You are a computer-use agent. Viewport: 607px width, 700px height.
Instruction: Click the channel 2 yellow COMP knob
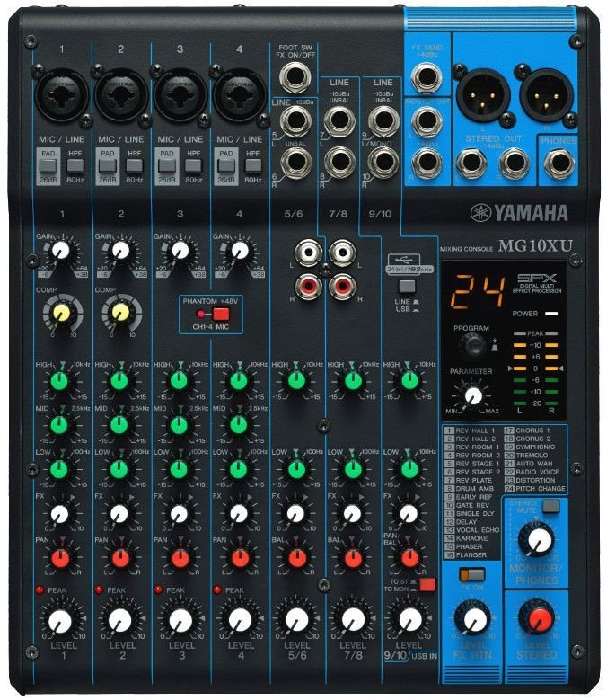click(120, 314)
